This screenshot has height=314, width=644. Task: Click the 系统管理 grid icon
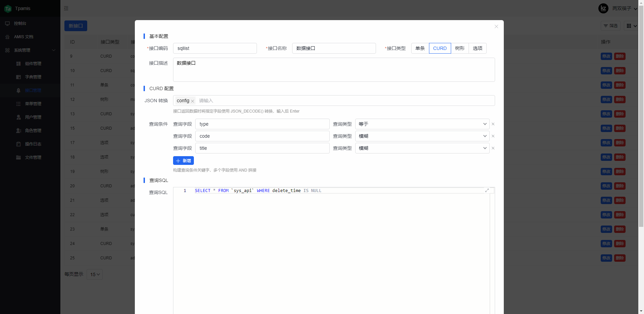click(7, 50)
